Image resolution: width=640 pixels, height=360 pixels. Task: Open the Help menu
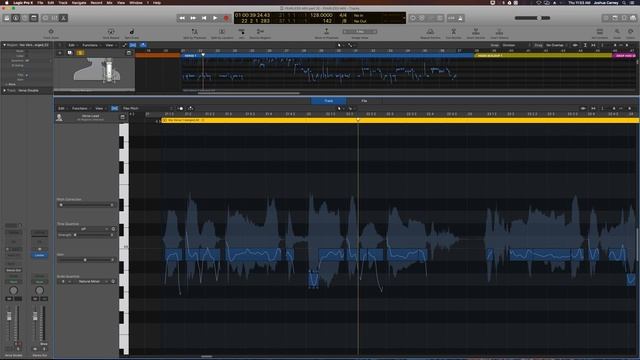[x=157, y=2]
